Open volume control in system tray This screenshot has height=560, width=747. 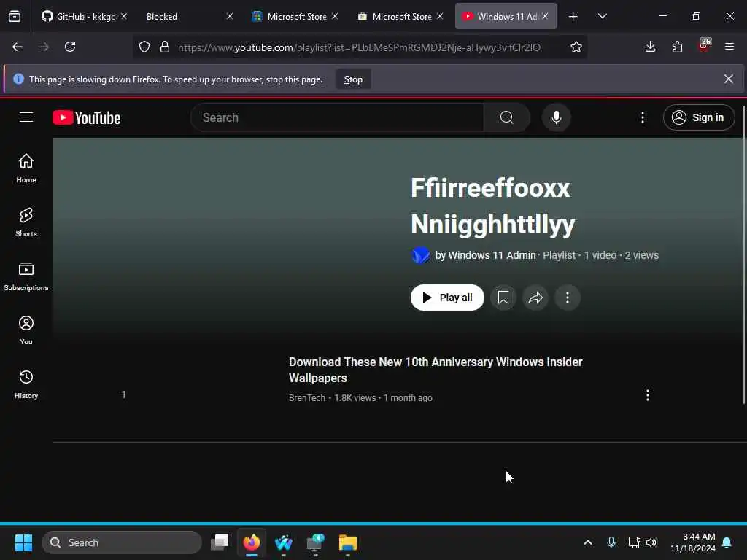tap(651, 542)
